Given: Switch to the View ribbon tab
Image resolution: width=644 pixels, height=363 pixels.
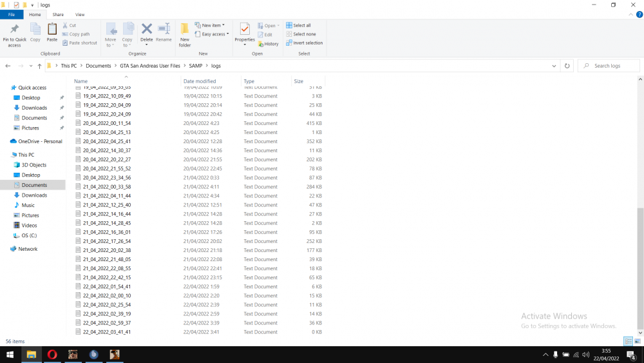Looking at the screenshot, I should pos(80,14).
